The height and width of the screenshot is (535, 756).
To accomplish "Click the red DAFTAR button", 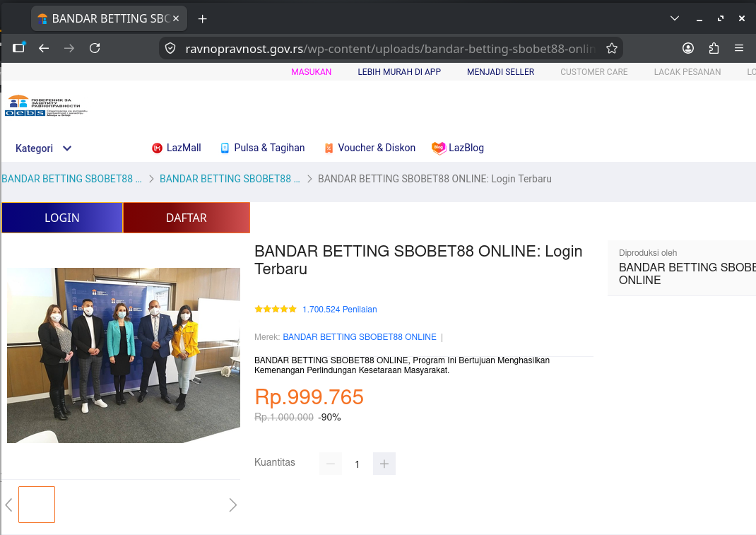I will 187,218.
